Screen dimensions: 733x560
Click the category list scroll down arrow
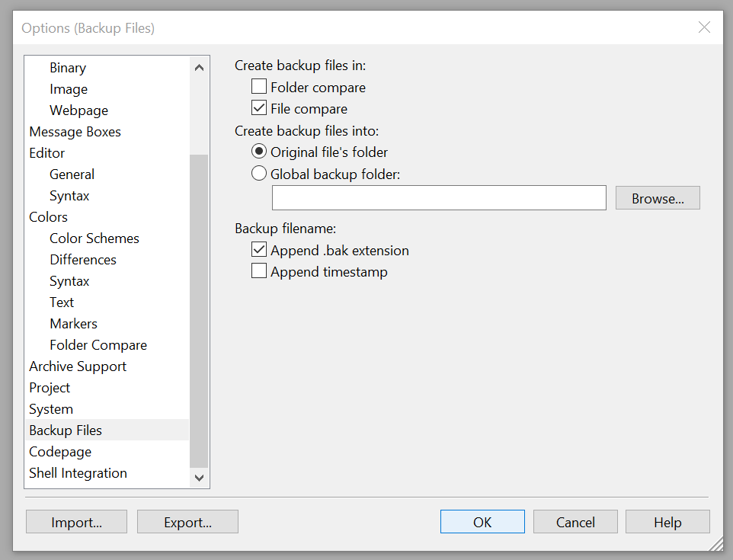point(199,478)
